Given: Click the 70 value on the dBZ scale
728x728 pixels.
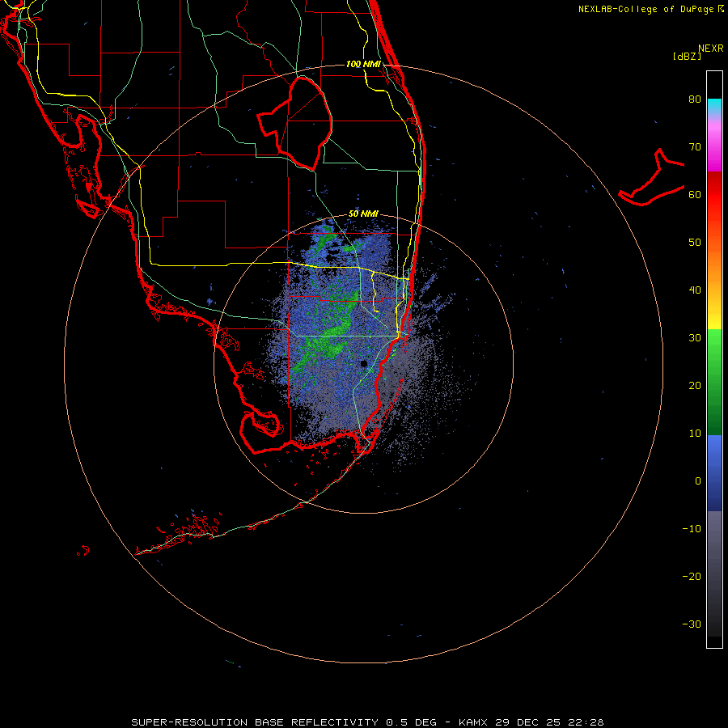Looking at the screenshot, I should click(695, 147).
